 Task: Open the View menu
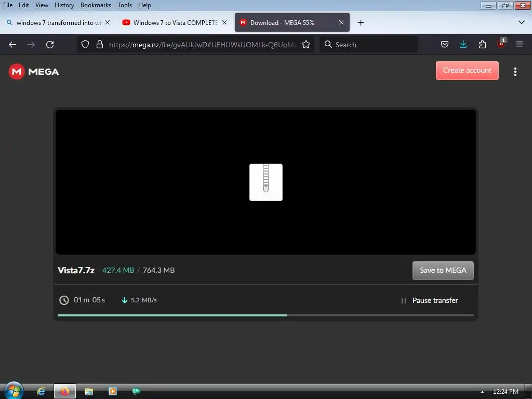point(42,5)
